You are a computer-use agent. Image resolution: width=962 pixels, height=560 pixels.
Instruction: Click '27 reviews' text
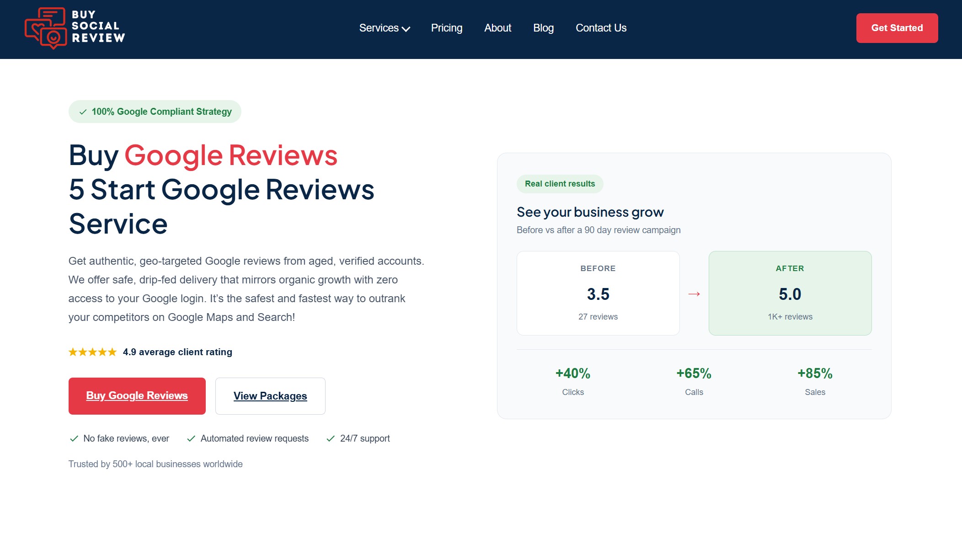pyautogui.click(x=598, y=317)
